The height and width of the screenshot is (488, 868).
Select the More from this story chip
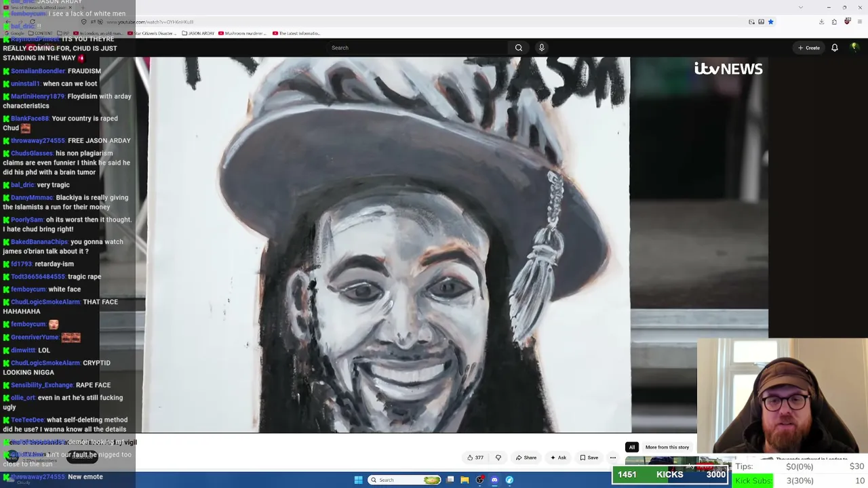coord(667,447)
